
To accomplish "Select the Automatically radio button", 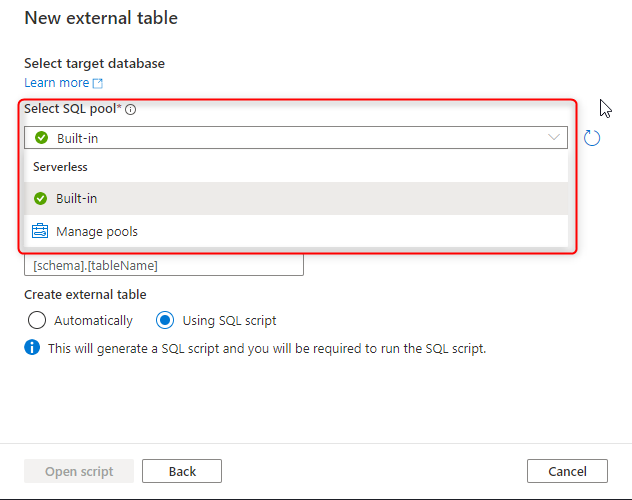I will tap(37, 320).
